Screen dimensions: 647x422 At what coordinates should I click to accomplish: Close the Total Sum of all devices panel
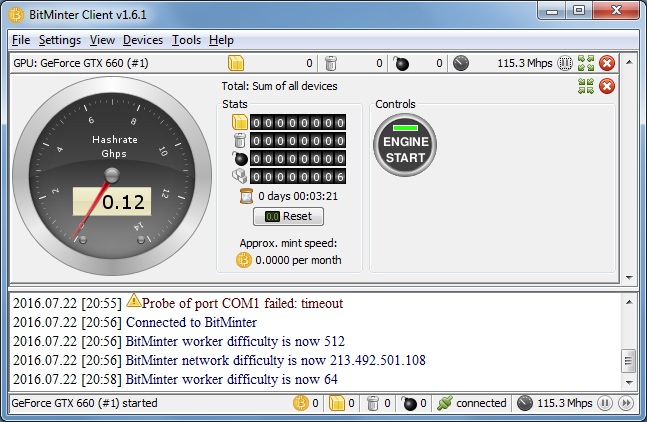607,86
